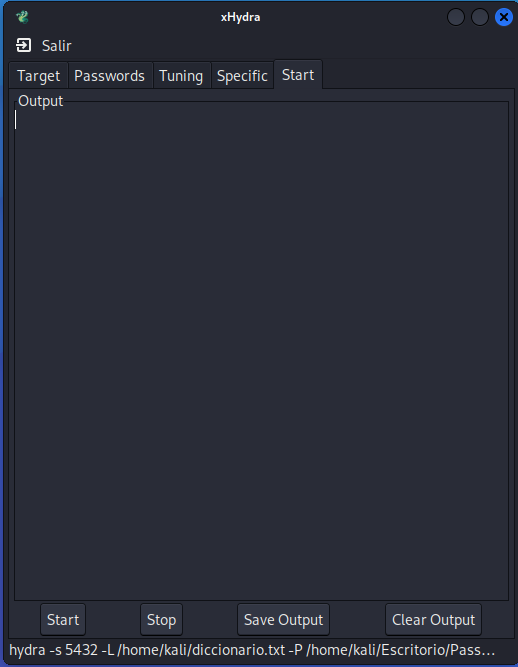The height and width of the screenshot is (667, 518).
Task: Click the diccionario.txt path in the status bar
Action: (x=201, y=650)
